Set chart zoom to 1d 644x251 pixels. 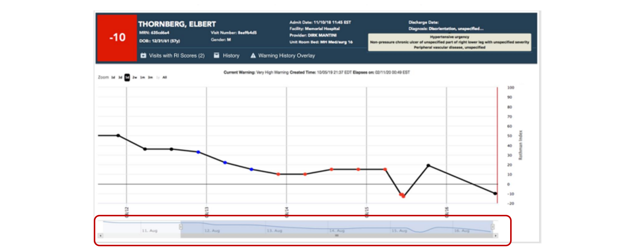point(113,78)
